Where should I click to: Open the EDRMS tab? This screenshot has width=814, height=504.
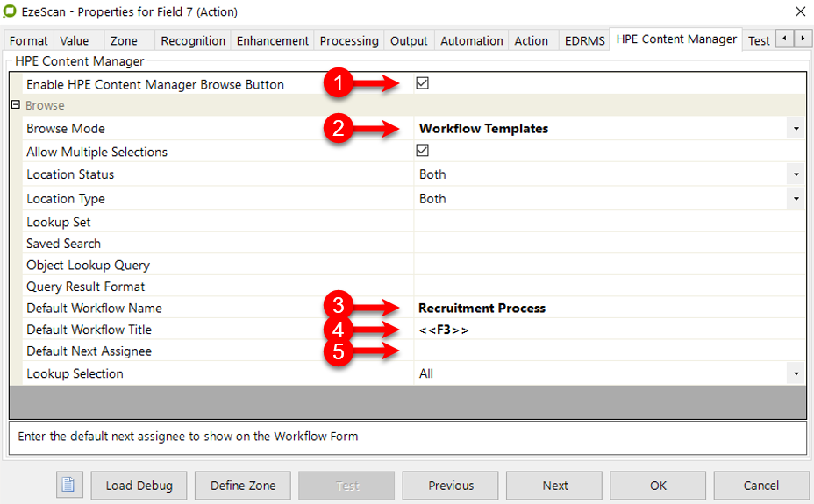583,40
